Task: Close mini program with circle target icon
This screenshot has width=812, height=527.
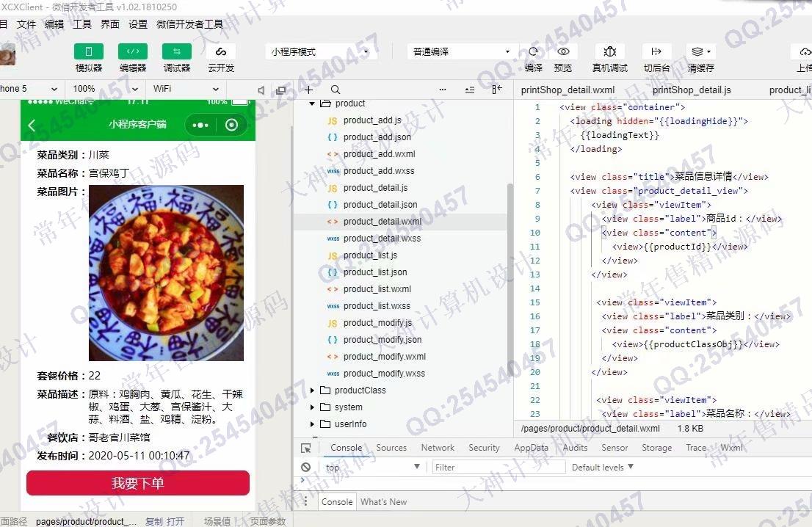Action: 231,125
